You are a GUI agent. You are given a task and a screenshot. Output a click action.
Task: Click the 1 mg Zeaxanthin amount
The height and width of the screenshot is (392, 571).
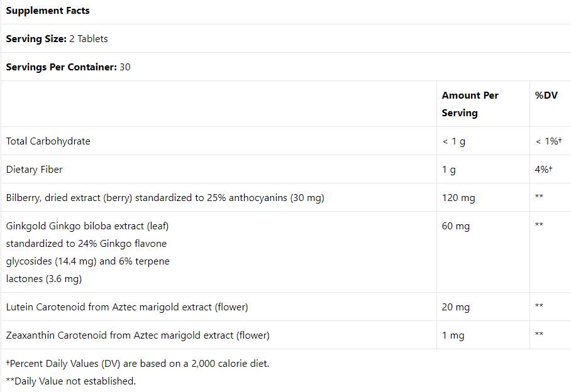(x=453, y=335)
